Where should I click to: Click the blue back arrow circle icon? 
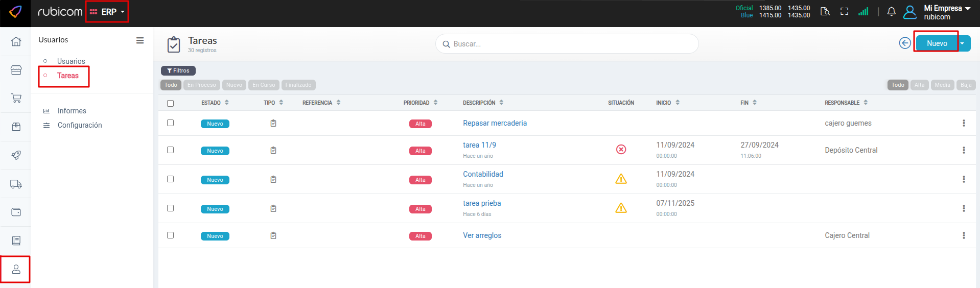pos(904,43)
